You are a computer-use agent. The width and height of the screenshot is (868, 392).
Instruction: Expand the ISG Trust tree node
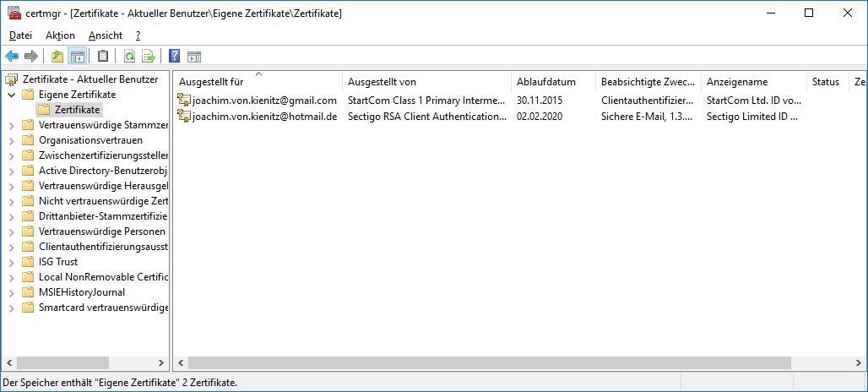point(11,262)
